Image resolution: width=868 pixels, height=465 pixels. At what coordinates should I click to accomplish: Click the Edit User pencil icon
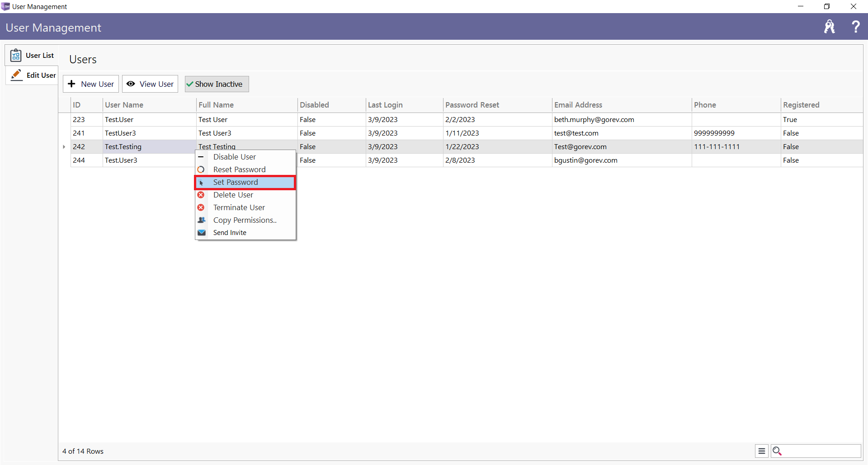[x=17, y=75]
